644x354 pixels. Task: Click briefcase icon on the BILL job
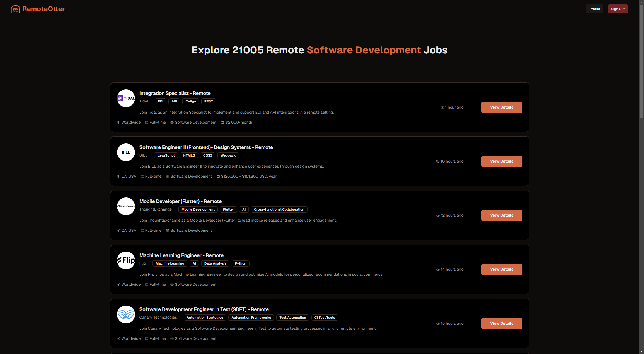tap(142, 176)
